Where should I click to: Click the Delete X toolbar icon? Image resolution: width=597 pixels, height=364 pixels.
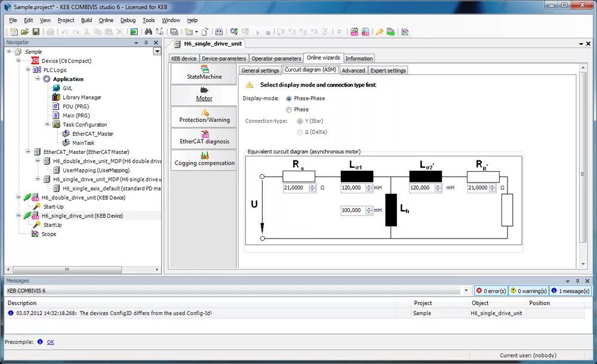tap(119, 32)
